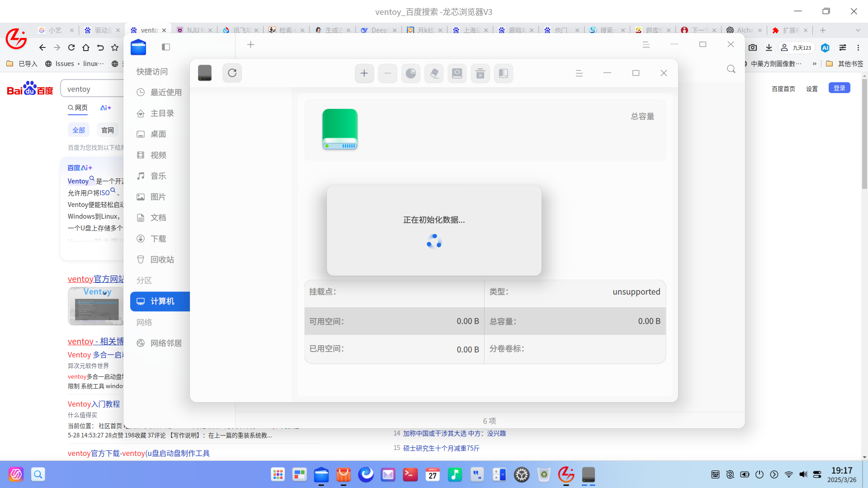868x488 pixels.
Task: Click browser reload button
Action: (71, 47)
